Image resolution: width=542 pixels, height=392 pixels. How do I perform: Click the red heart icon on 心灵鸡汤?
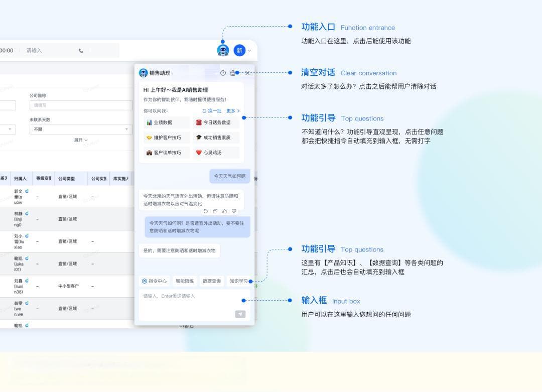click(199, 153)
